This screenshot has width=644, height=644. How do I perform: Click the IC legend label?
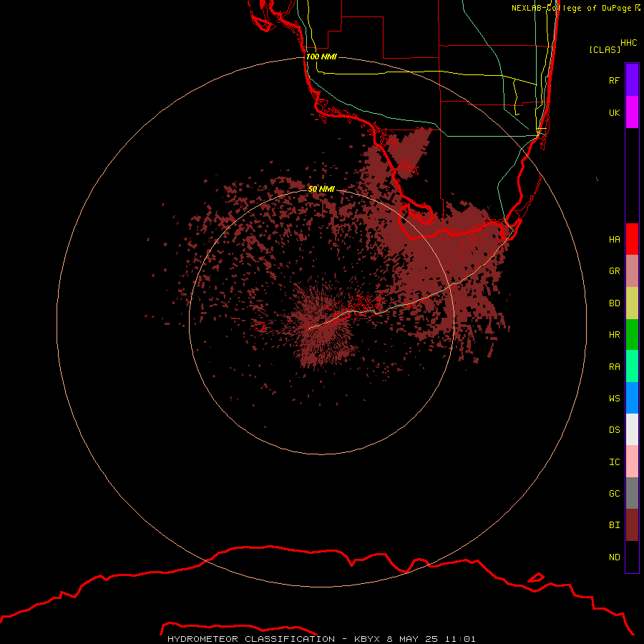[x=614, y=462]
